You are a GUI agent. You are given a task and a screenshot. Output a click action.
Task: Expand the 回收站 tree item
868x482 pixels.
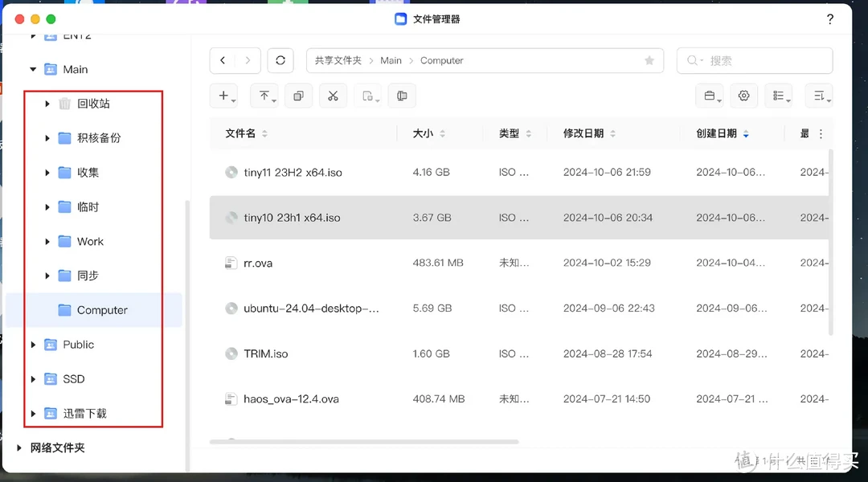47,103
